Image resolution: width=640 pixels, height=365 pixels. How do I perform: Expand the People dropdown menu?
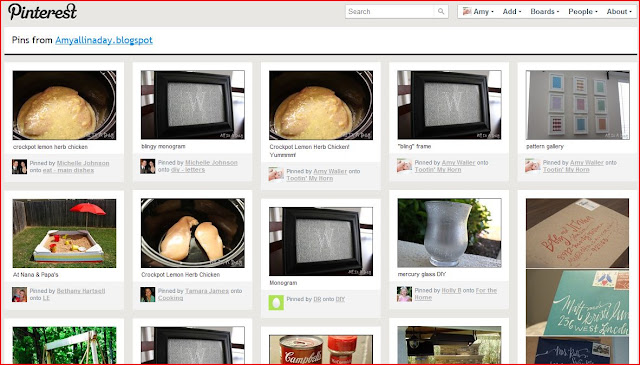click(x=583, y=11)
